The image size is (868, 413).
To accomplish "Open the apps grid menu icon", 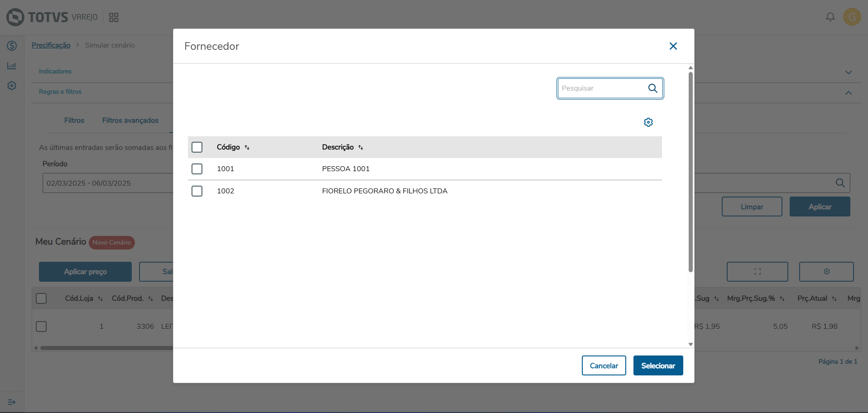I will (x=114, y=17).
